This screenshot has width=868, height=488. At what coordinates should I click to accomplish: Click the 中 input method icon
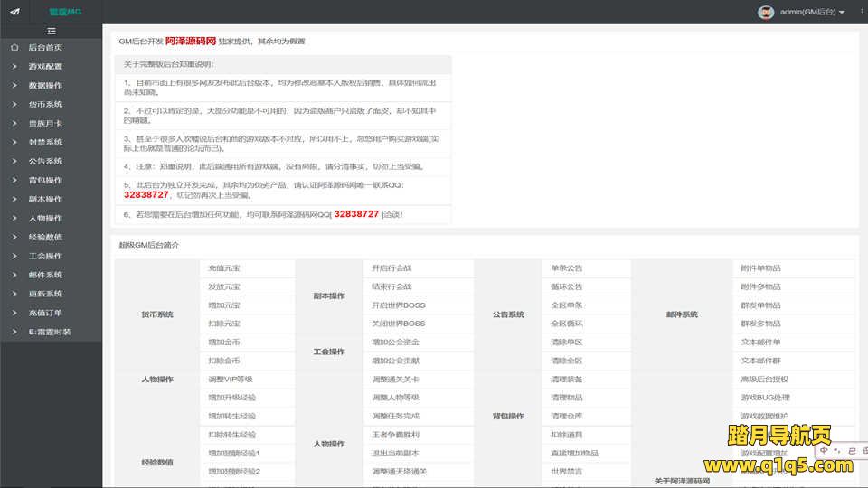pyautogui.click(x=825, y=449)
